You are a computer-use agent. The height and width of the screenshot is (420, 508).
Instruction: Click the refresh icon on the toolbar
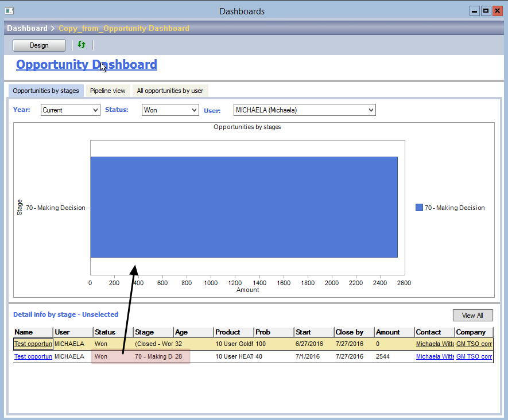(x=81, y=45)
